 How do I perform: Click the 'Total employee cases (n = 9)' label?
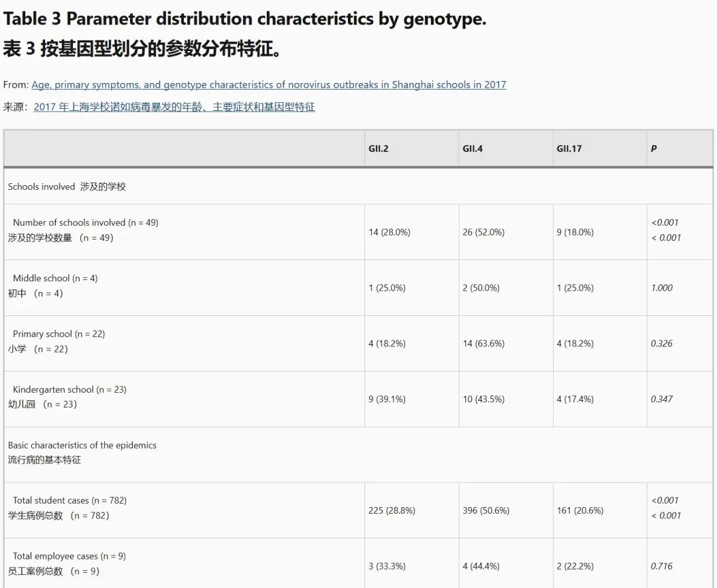69,556
